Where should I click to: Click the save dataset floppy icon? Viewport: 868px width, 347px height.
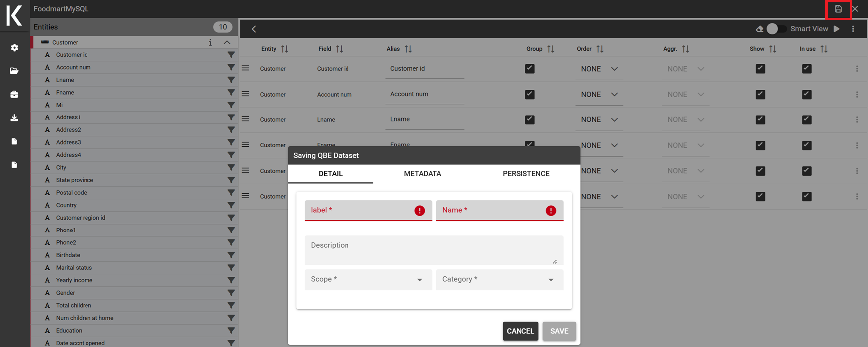click(838, 9)
